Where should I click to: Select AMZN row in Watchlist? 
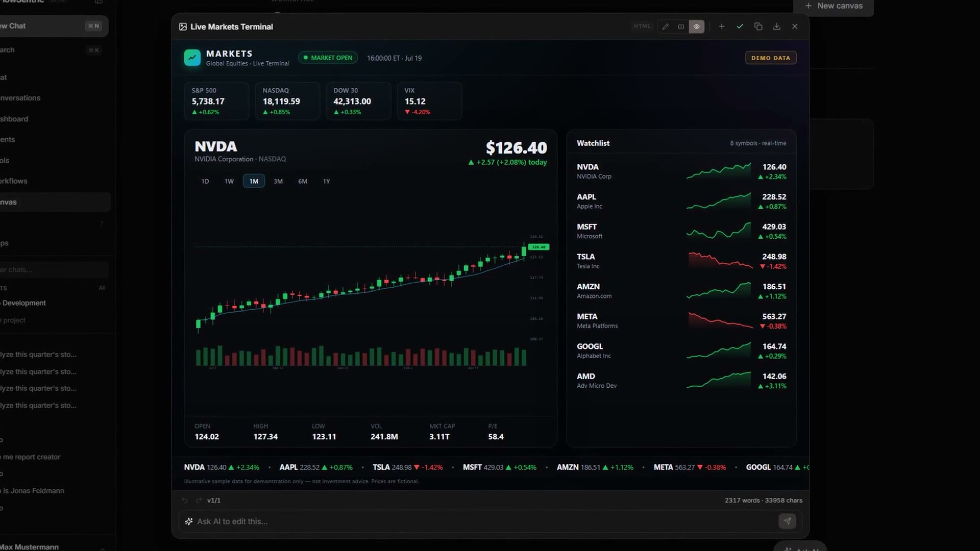(x=681, y=291)
